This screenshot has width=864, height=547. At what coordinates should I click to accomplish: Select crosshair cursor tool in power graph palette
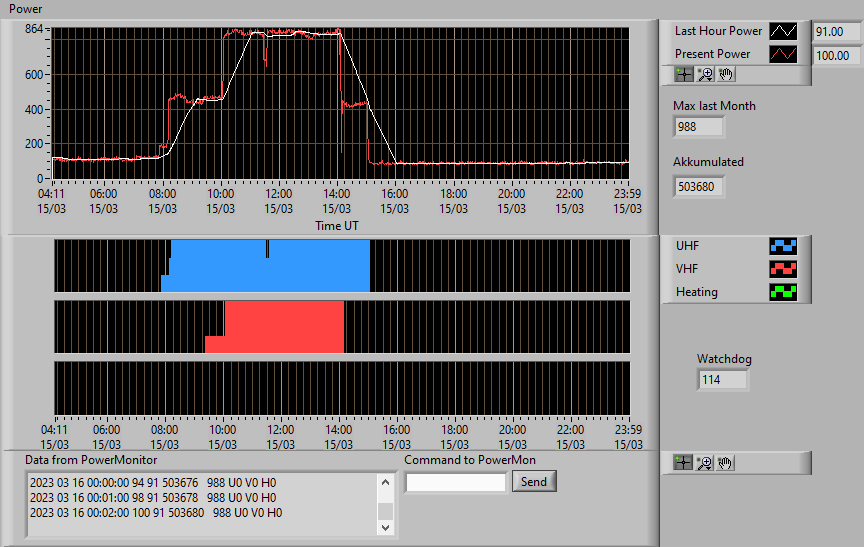[x=684, y=74]
